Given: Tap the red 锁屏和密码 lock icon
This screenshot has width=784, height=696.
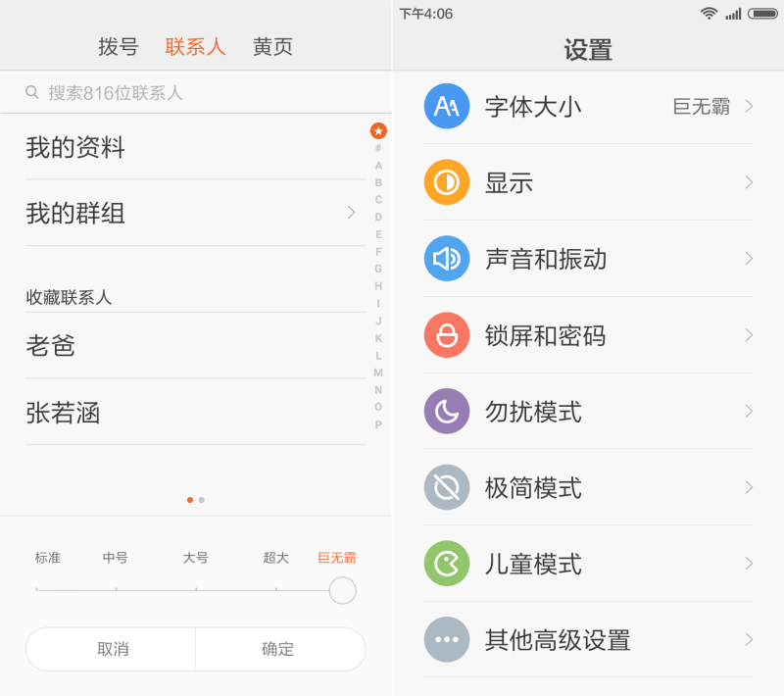Looking at the screenshot, I should (447, 335).
